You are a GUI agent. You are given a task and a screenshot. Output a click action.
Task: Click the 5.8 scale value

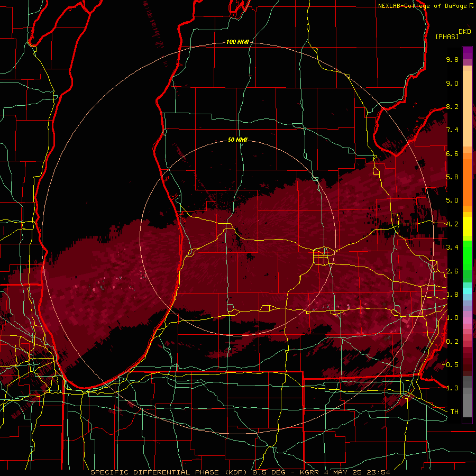click(x=452, y=177)
